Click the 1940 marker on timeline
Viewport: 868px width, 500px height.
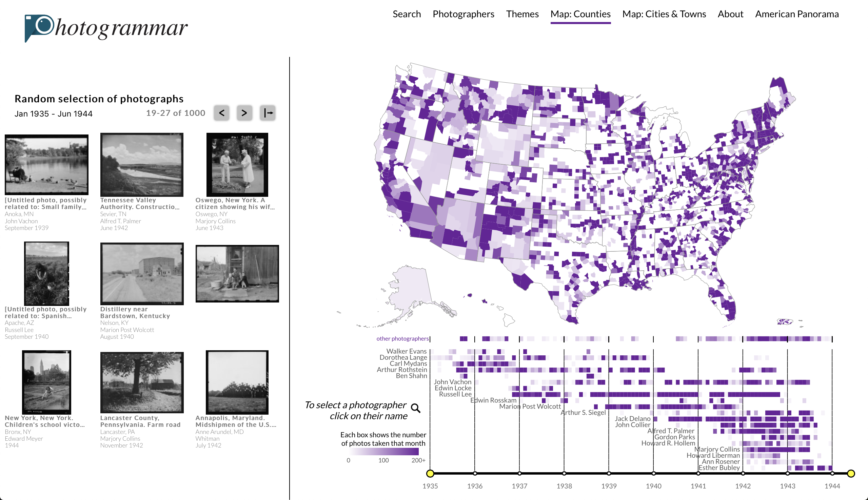click(x=653, y=474)
